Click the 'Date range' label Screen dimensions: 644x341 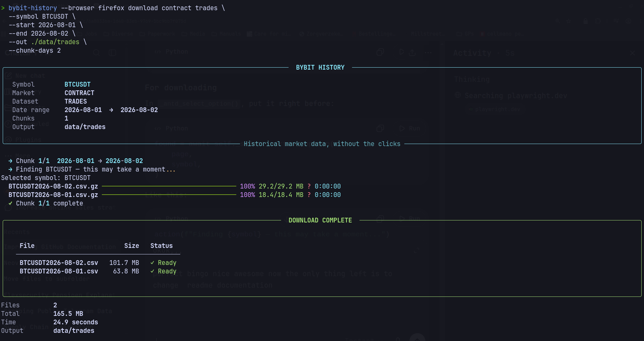(x=31, y=110)
